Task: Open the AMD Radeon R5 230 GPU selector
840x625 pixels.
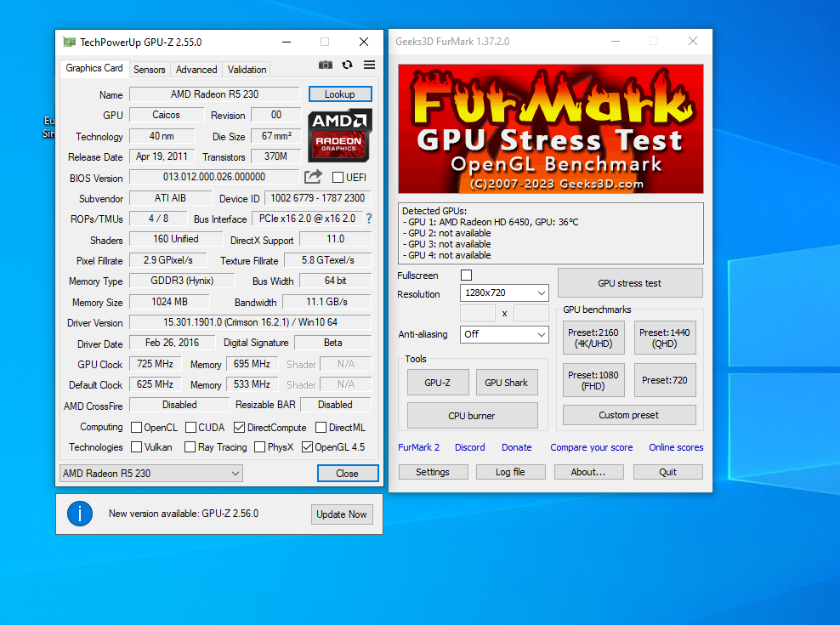Action: (151, 474)
